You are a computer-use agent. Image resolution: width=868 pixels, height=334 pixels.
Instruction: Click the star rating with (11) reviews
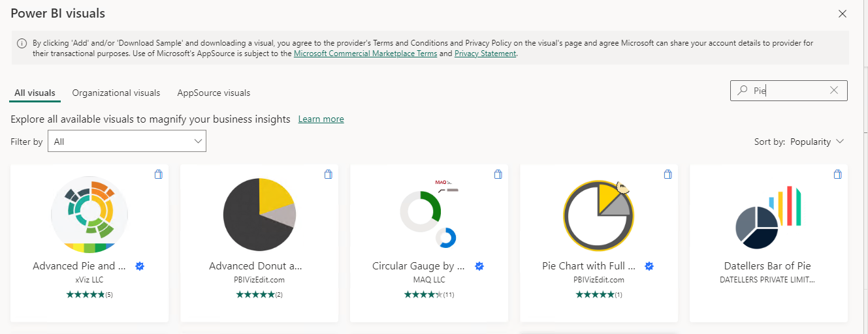(429, 295)
